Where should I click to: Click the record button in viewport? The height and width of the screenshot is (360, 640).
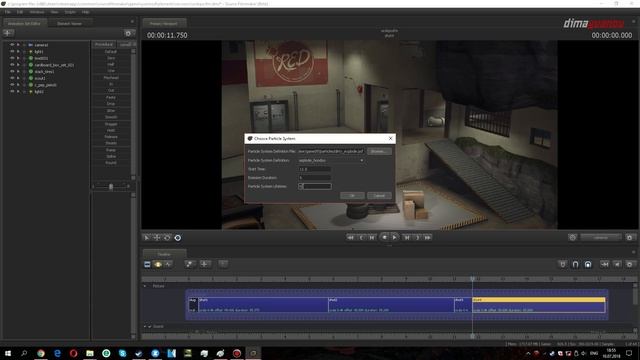pyautogui.click(x=384, y=237)
